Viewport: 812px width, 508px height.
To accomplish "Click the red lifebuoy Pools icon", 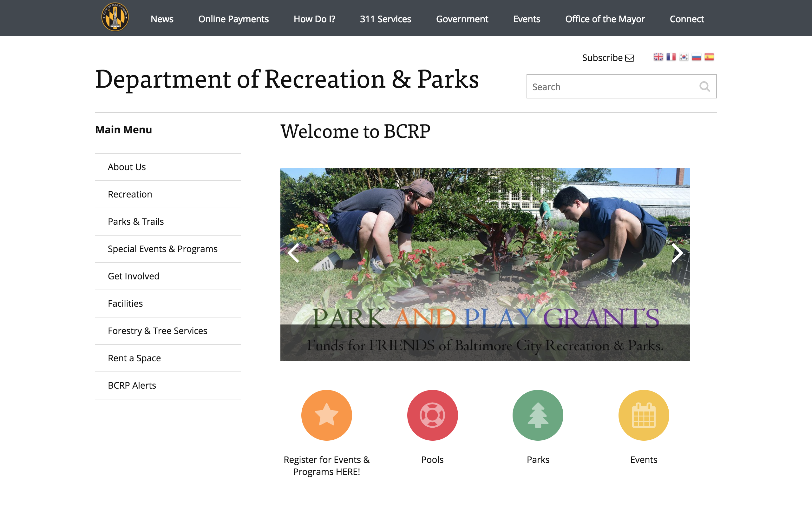I will click(433, 415).
